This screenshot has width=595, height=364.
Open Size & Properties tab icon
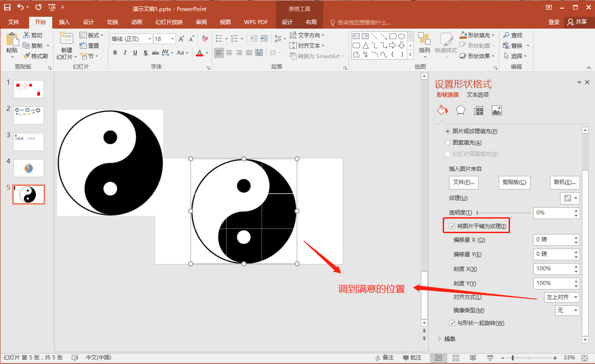[479, 110]
